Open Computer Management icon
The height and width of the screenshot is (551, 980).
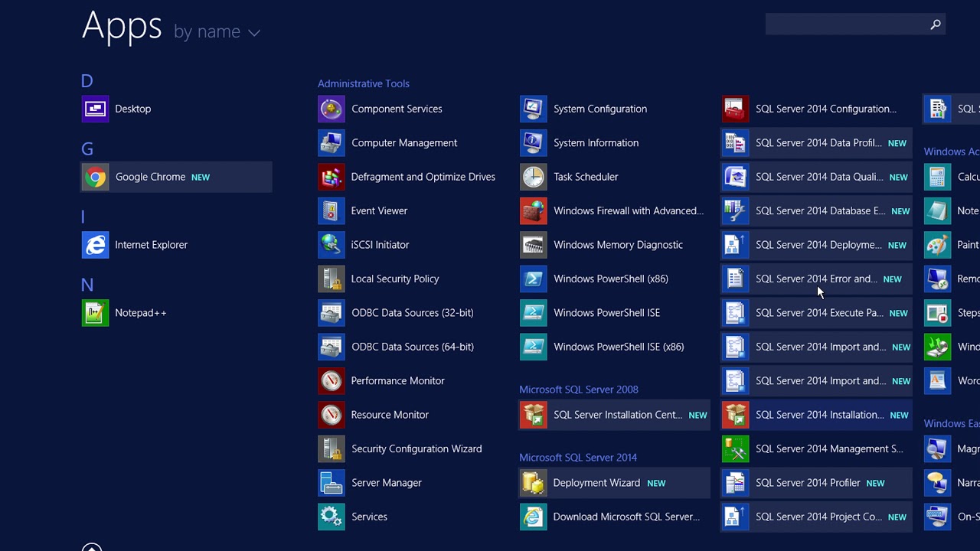[x=332, y=143]
